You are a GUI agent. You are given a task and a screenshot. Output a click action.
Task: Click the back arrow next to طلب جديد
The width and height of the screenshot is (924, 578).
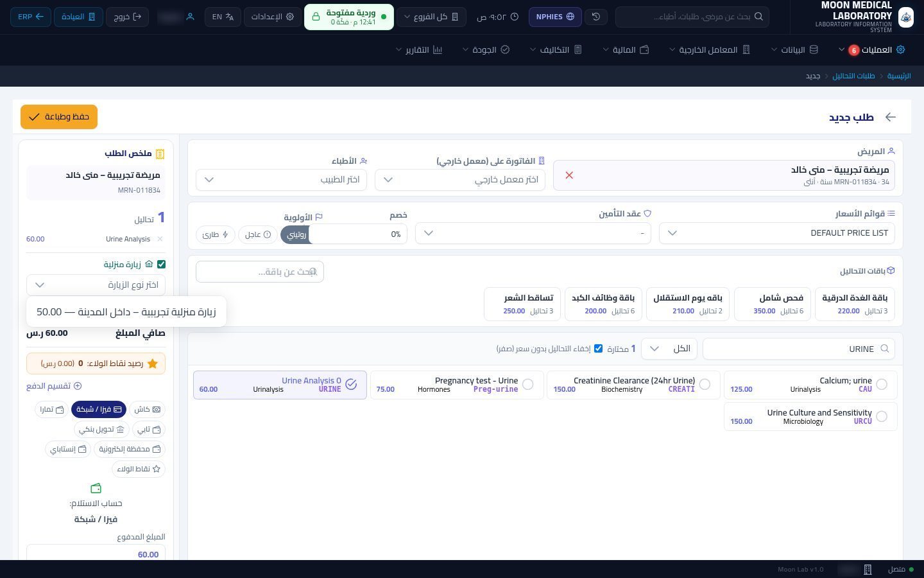[890, 117]
